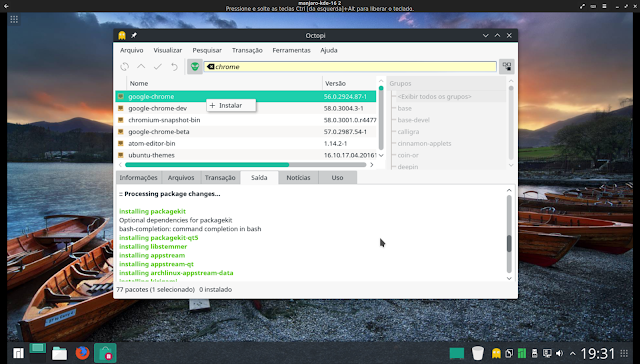This screenshot has width=640, height=364.
Task: Click the scroll-right arrow under the package list
Action: click(371, 165)
